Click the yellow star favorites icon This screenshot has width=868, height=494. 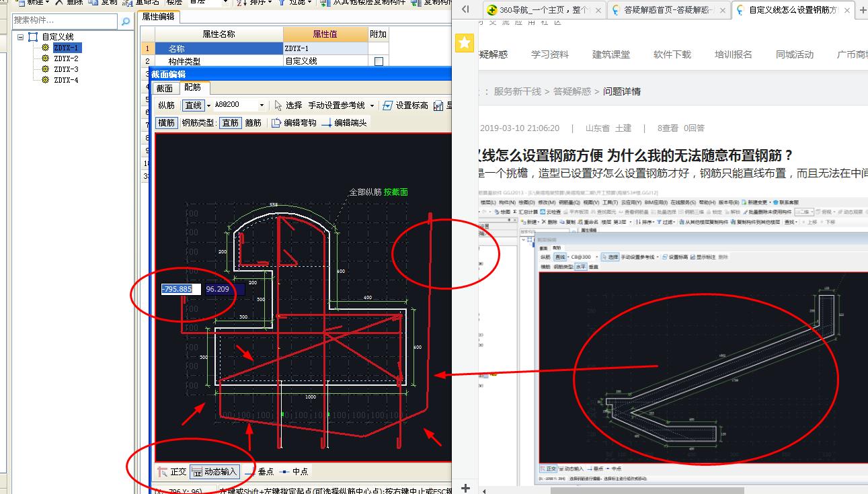pyautogui.click(x=465, y=43)
